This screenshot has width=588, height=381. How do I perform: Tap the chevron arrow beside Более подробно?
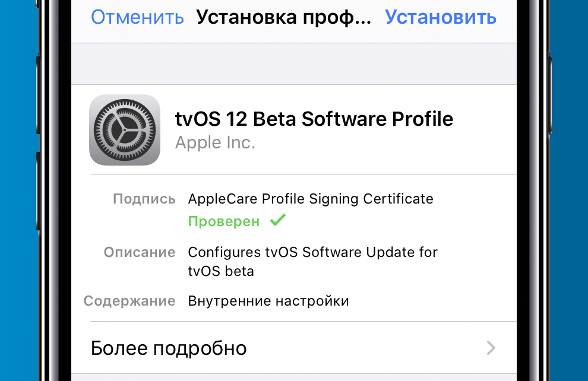491,348
